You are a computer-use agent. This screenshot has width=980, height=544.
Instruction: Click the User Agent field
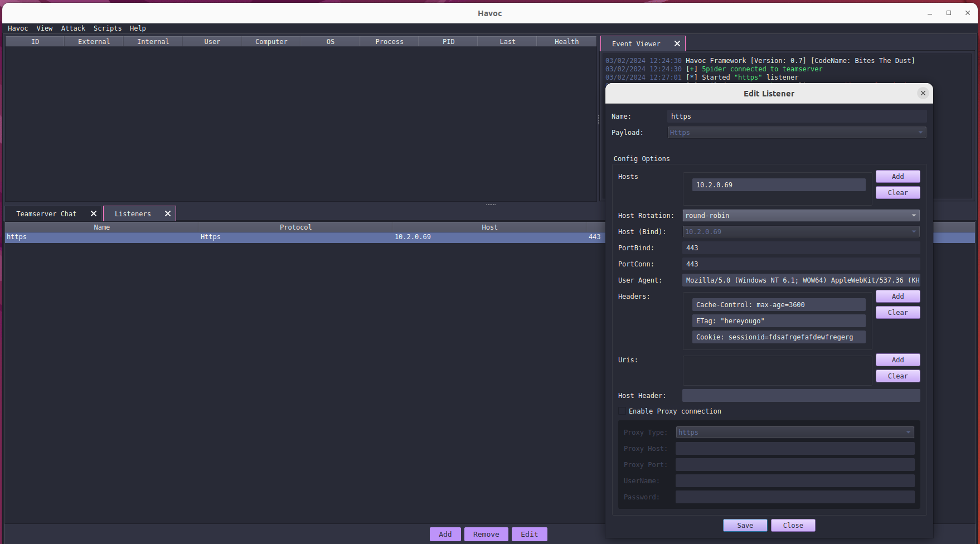tap(801, 280)
